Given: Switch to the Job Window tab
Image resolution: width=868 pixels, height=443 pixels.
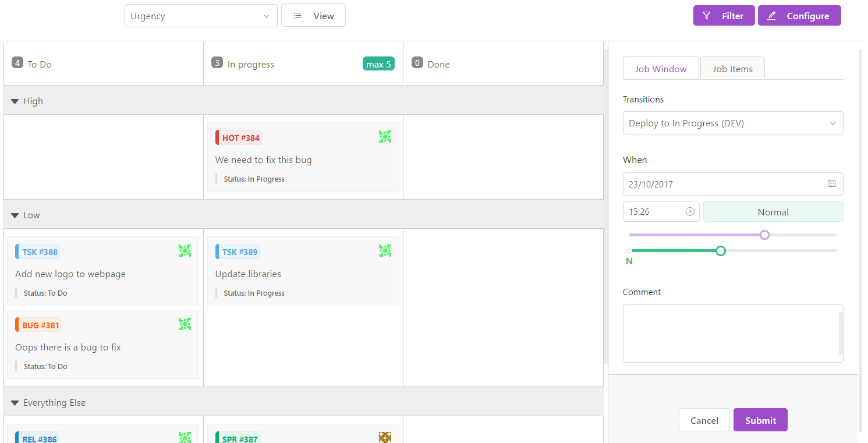Looking at the screenshot, I should [x=661, y=69].
